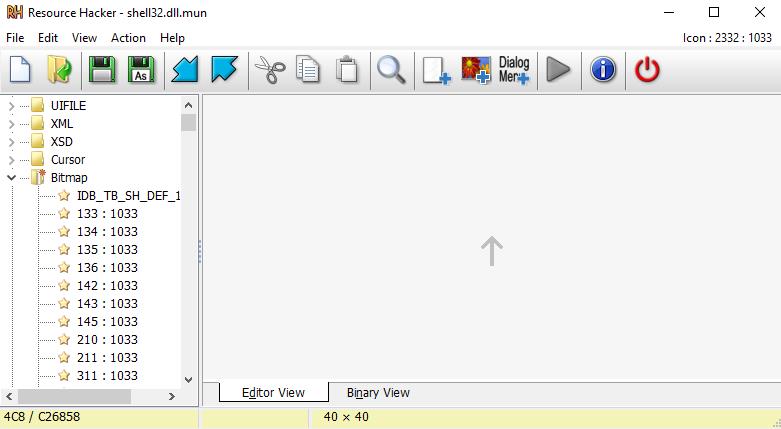Click star icon next to 133 : 1033
The image size is (781, 429).
[x=64, y=213]
